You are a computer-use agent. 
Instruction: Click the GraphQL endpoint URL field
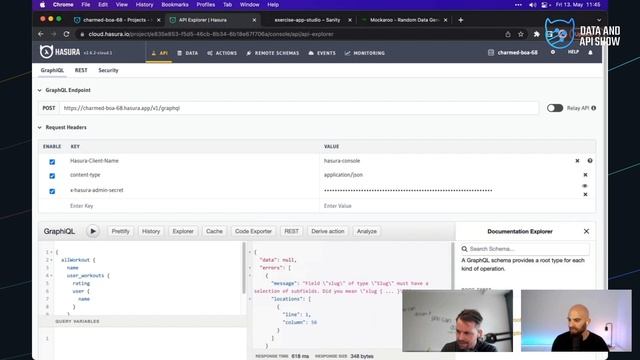(299, 108)
